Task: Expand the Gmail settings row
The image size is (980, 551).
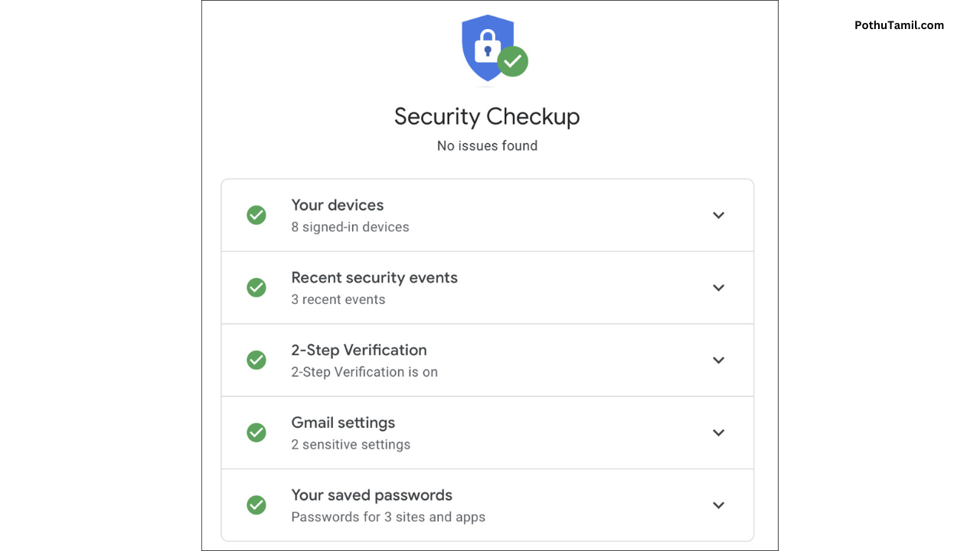Action: [718, 432]
